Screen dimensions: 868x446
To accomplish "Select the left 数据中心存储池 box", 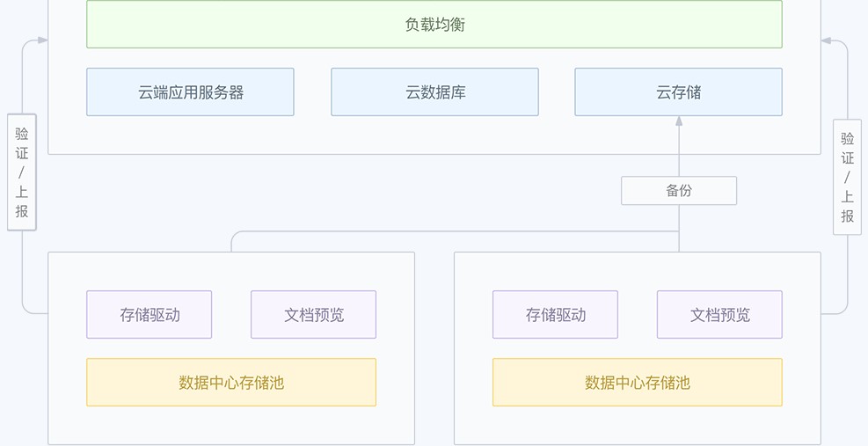I will point(231,382).
